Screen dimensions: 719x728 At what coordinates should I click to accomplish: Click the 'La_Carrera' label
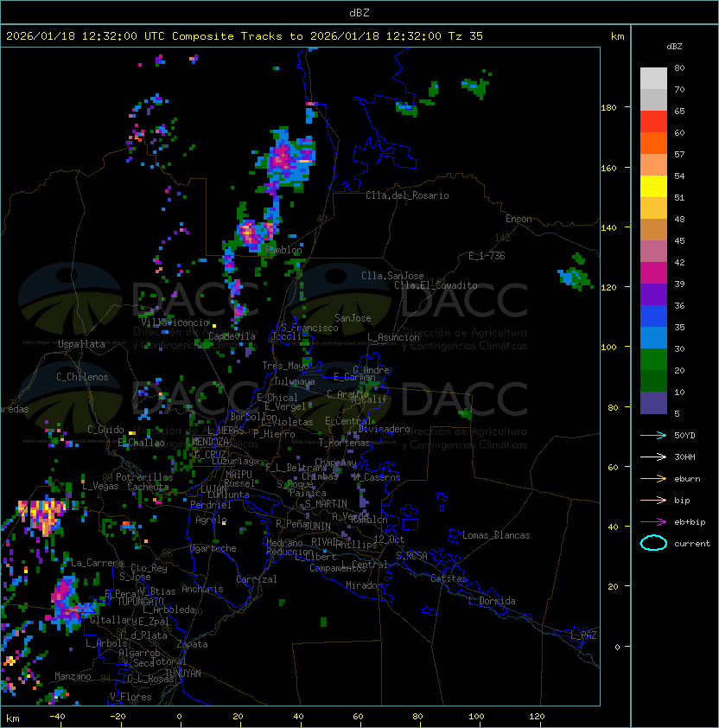click(97, 563)
